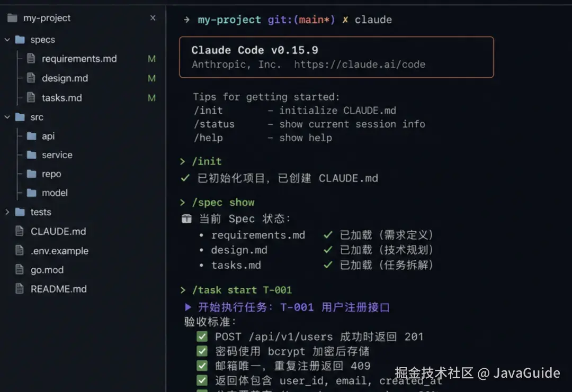Click the checkmark for tasks.md 已加载

(x=328, y=265)
